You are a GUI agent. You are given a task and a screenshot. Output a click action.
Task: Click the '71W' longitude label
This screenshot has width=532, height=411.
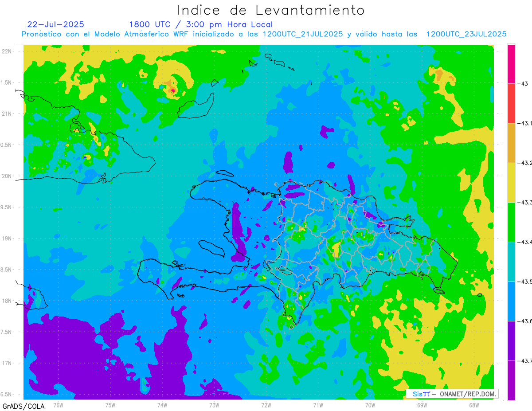coord(318,405)
